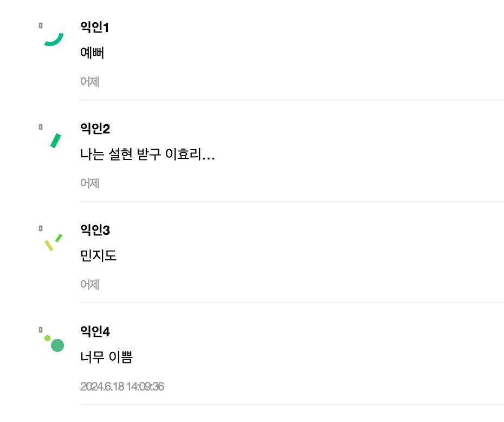Click 익인3's yellow-green dashes profile avatar
Screen dimensions: 504x422
click(x=53, y=242)
